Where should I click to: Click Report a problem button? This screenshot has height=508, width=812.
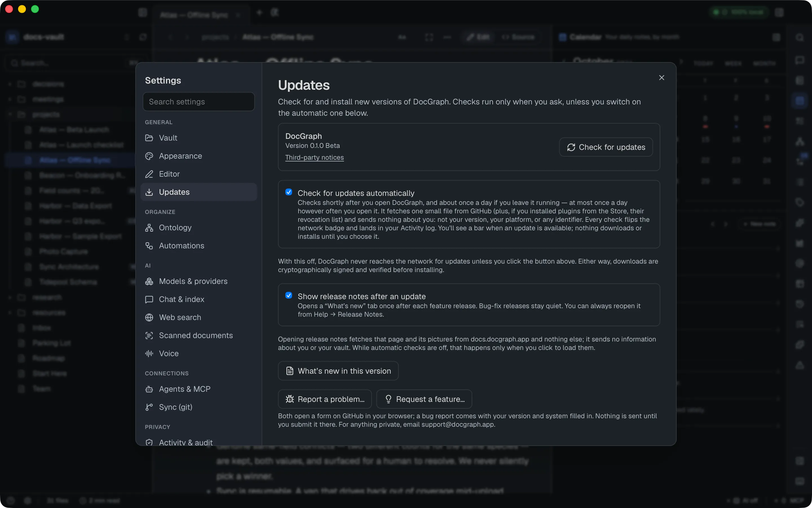[x=325, y=399]
